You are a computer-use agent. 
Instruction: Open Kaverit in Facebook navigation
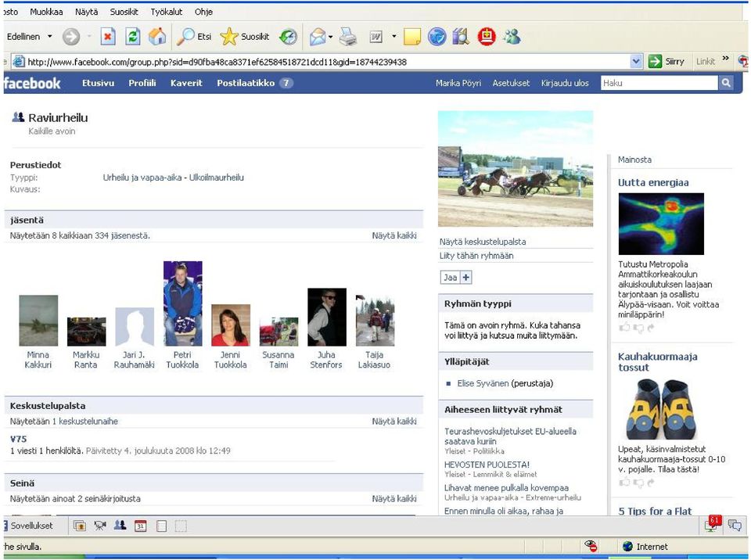[186, 83]
